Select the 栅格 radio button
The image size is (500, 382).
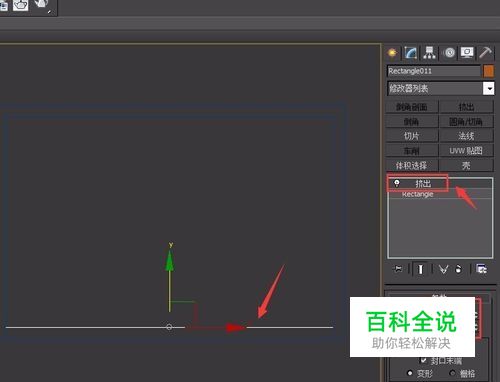click(x=452, y=373)
